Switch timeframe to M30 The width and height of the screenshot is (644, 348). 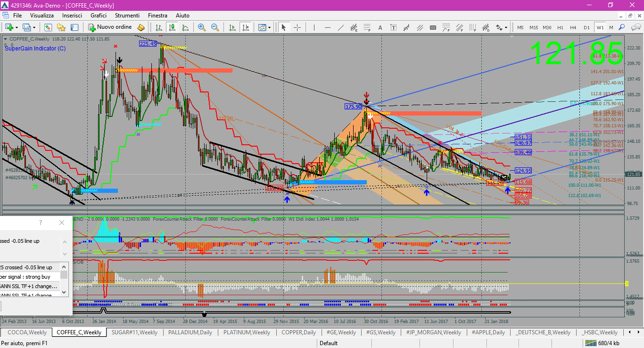pyautogui.click(x=547, y=27)
